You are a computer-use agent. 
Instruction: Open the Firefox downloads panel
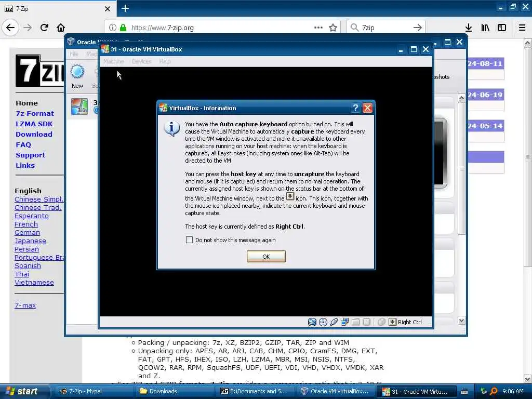(x=469, y=28)
